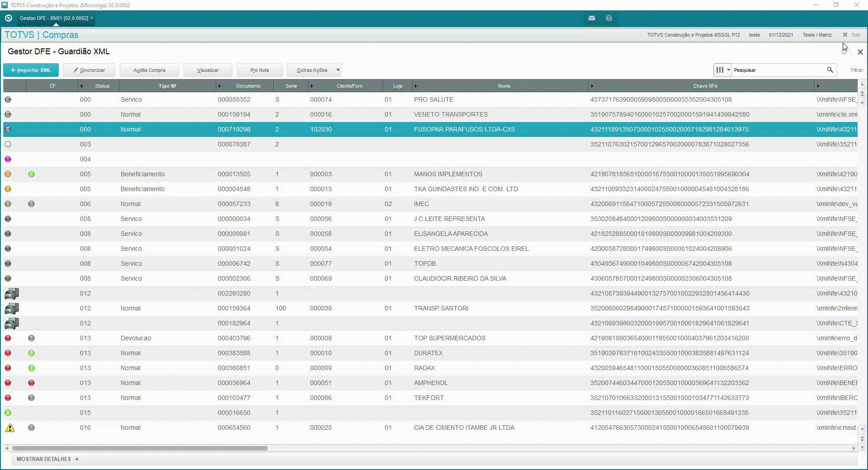
Task: Select the ELISANGELA APARECIDA name cell
Action: pyautogui.click(x=451, y=234)
